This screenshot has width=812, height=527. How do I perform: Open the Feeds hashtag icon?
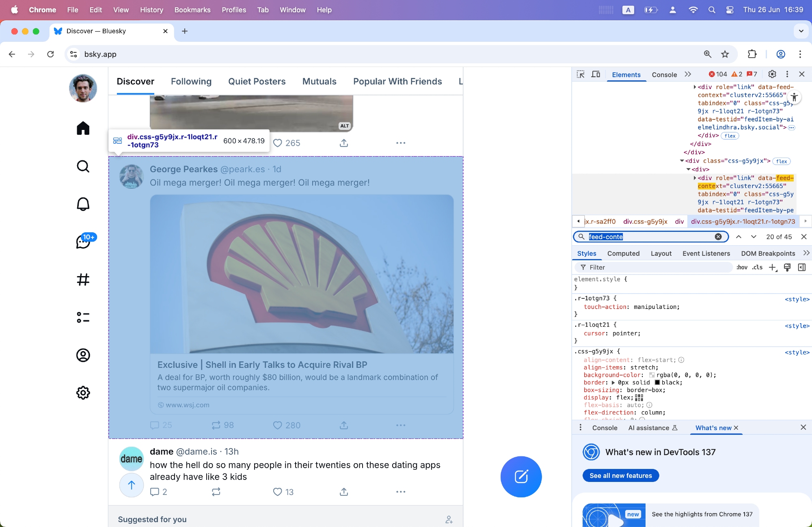(83, 279)
